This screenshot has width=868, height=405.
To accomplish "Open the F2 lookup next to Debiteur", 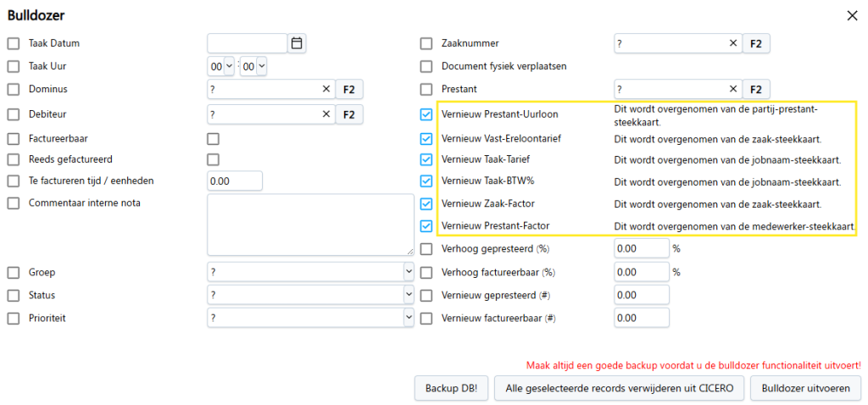I will coord(348,114).
